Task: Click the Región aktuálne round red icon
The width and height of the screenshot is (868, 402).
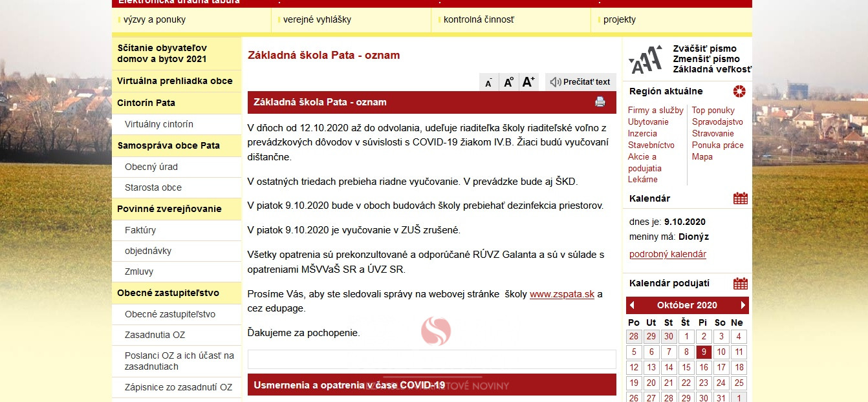Action: [739, 91]
